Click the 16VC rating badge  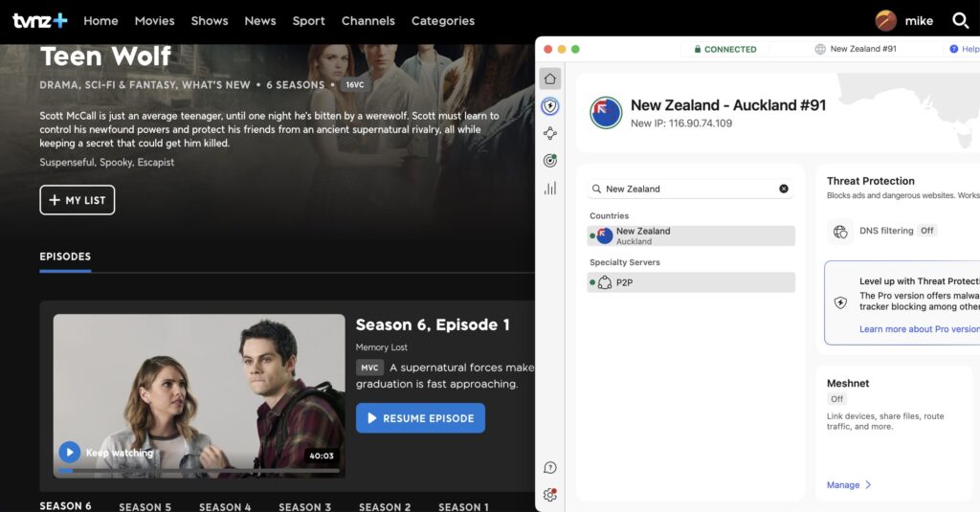[355, 84]
